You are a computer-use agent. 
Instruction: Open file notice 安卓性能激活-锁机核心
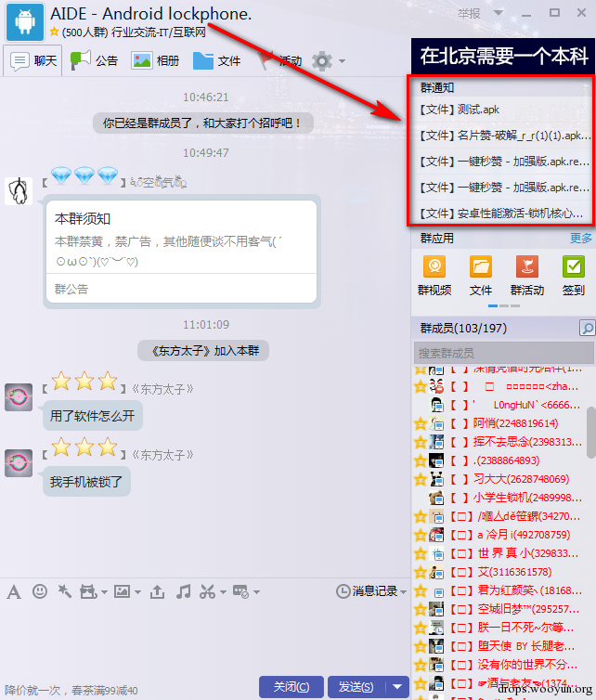pyautogui.click(x=501, y=214)
